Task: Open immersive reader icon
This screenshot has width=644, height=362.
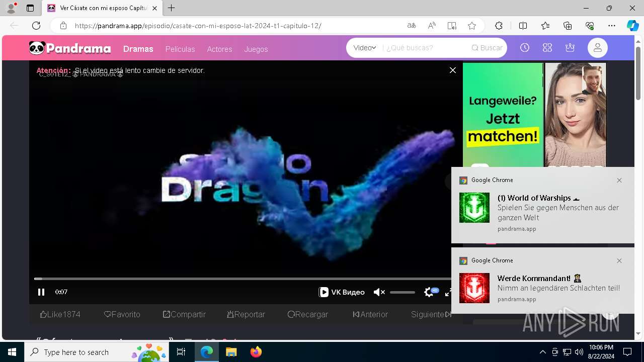Action: [452, 26]
